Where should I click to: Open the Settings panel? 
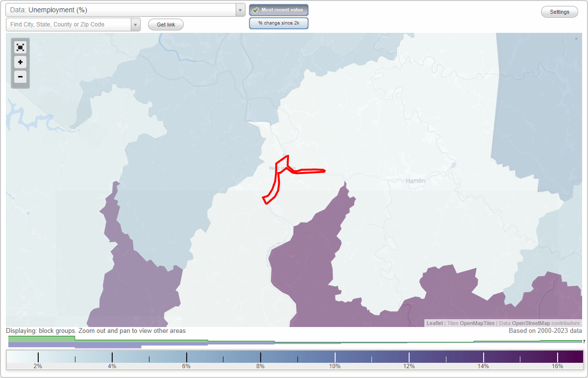[559, 11]
